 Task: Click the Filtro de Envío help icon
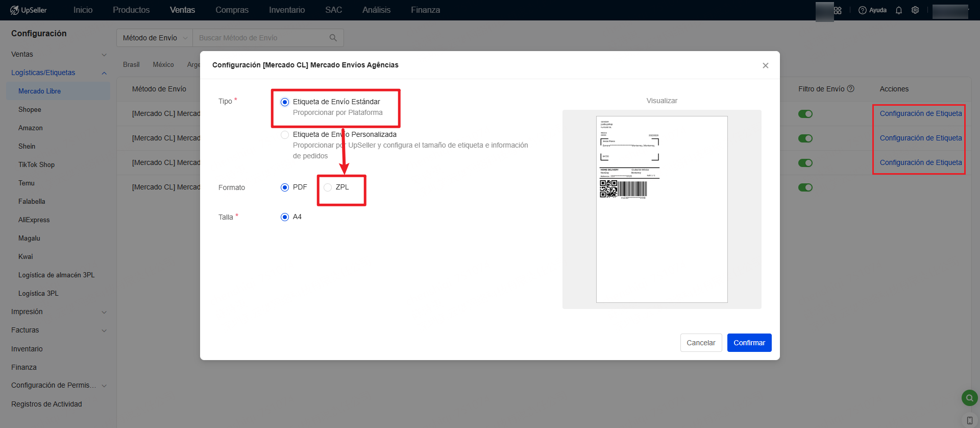851,89
